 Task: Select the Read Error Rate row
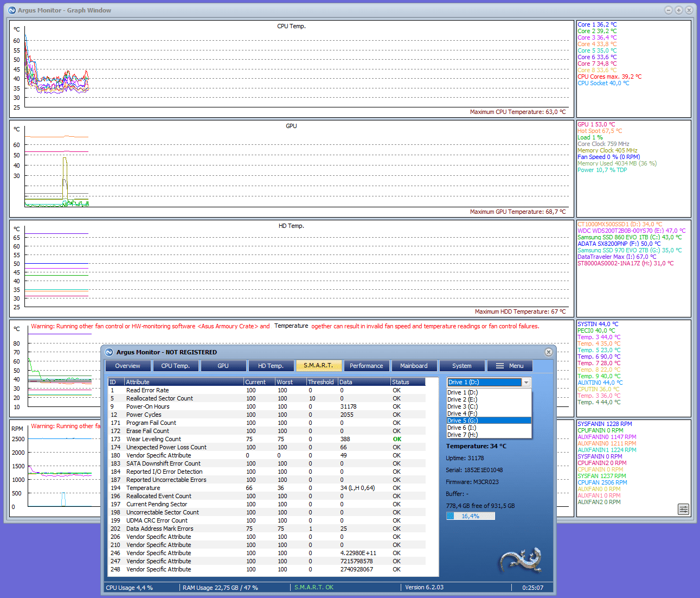(267, 390)
